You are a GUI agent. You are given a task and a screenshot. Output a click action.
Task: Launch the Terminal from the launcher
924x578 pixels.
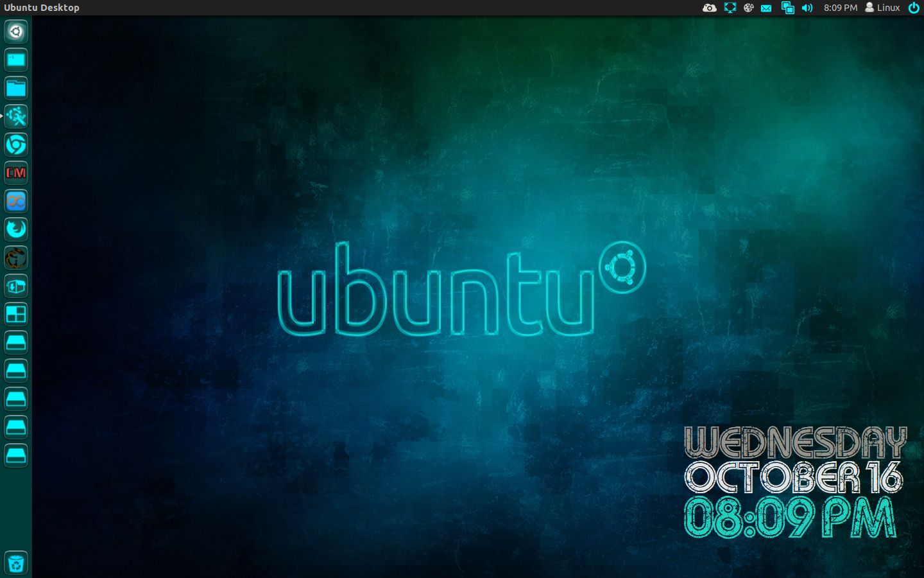16,60
